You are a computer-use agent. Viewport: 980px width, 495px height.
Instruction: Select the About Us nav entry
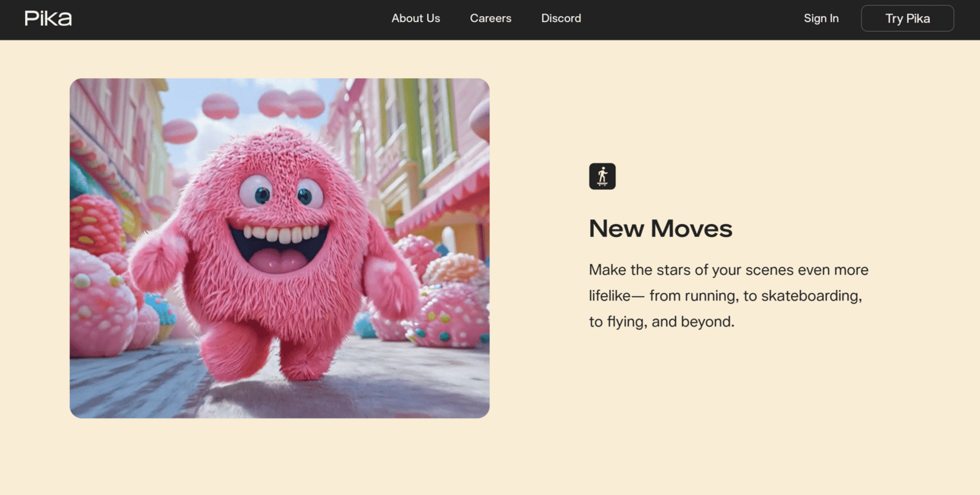click(x=416, y=17)
